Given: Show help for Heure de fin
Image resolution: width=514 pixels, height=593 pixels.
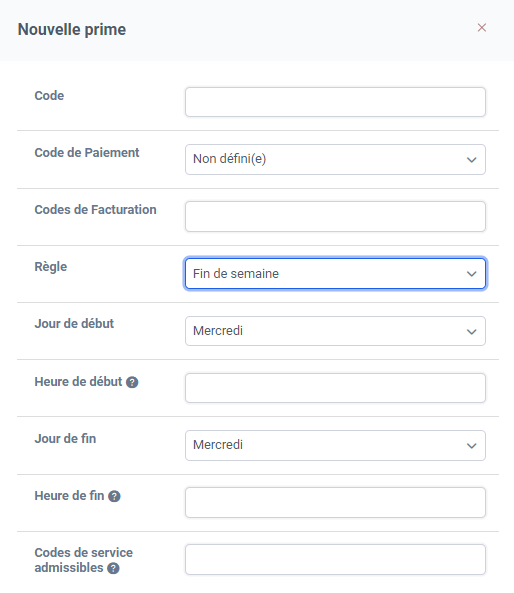Looking at the screenshot, I should coord(114,496).
